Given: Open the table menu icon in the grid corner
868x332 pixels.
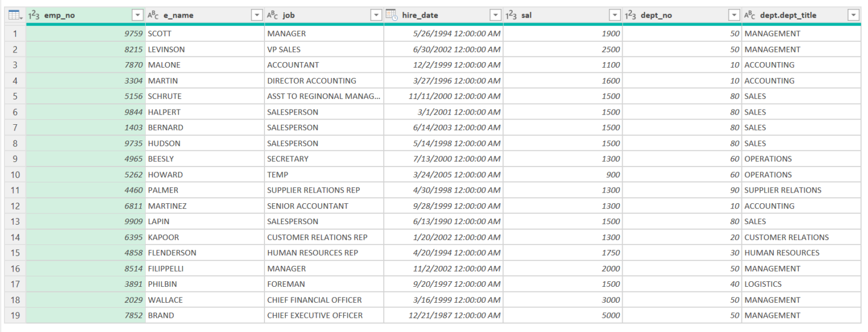Looking at the screenshot, I should pyautogui.click(x=15, y=15).
